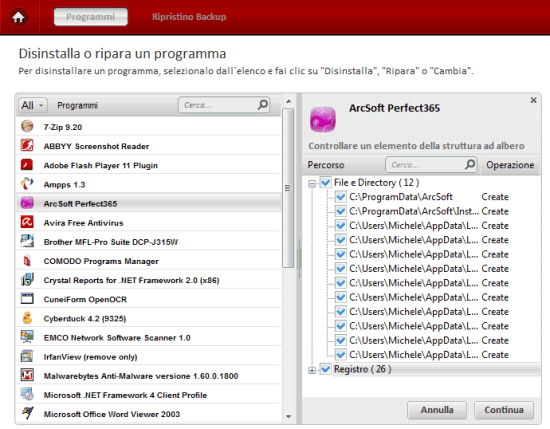550x429 pixels.
Task: Uncheck the first C:\Users\Michele\AppData checkbox
Action: tap(340, 226)
